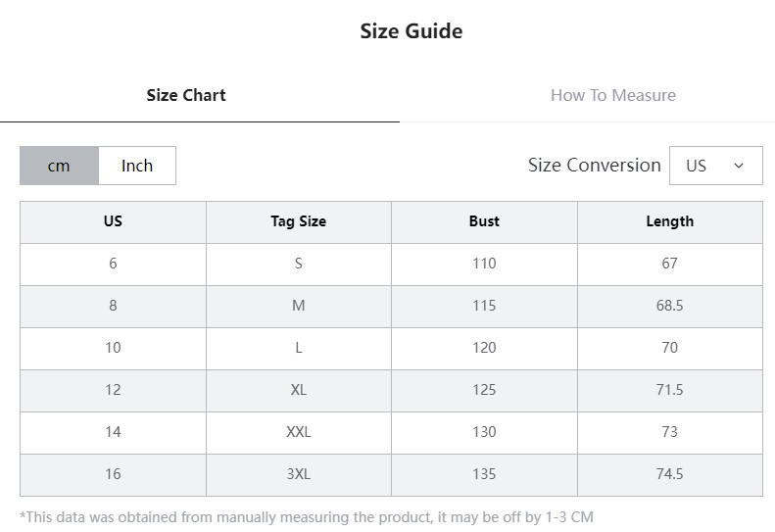Click the length value 68.5 cell
Viewport: 775px width, 532px height.
(x=669, y=306)
